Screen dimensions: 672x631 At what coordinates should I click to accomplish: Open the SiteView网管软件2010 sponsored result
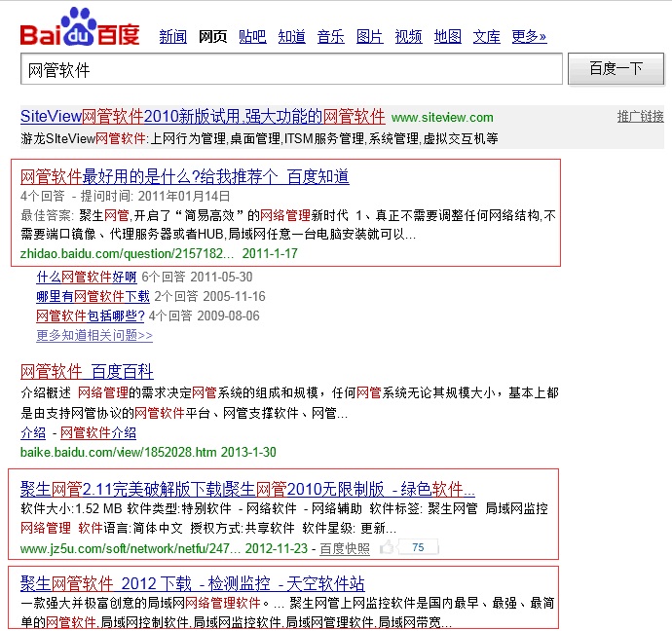pos(203,117)
